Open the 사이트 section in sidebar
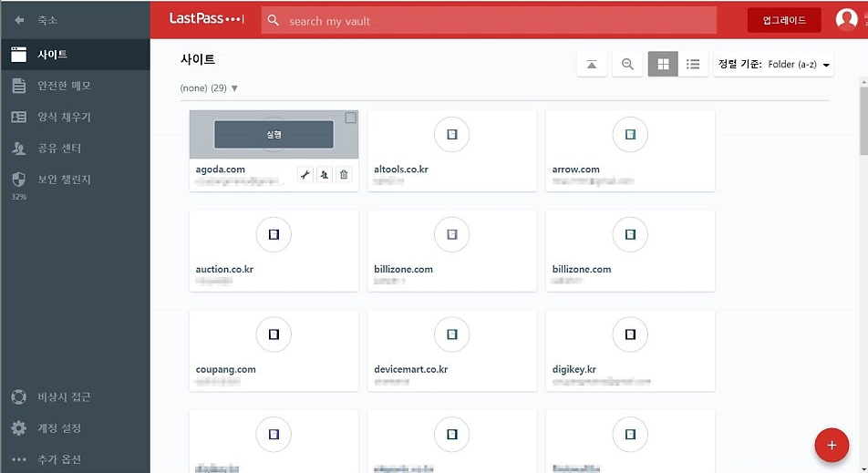Viewport: 868px width, 473px height. pos(76,54)
